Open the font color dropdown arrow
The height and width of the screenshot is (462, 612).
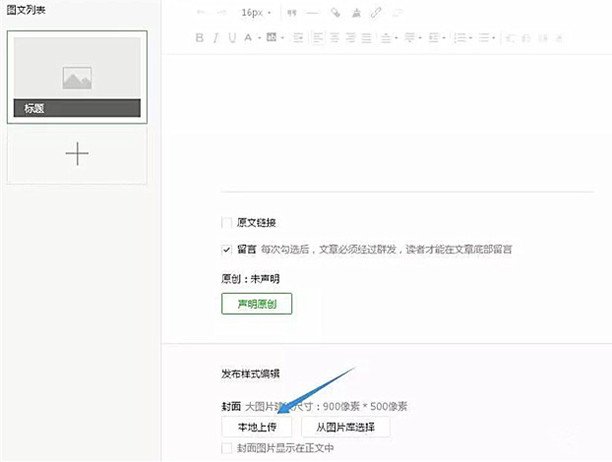pyautogui.click(x=259, y=38)
